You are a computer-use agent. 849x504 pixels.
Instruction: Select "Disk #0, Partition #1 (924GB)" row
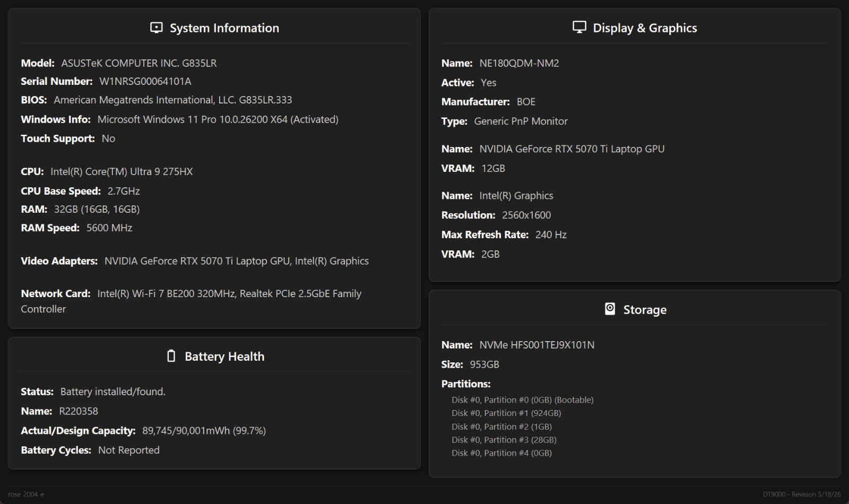tap(506, 413)
